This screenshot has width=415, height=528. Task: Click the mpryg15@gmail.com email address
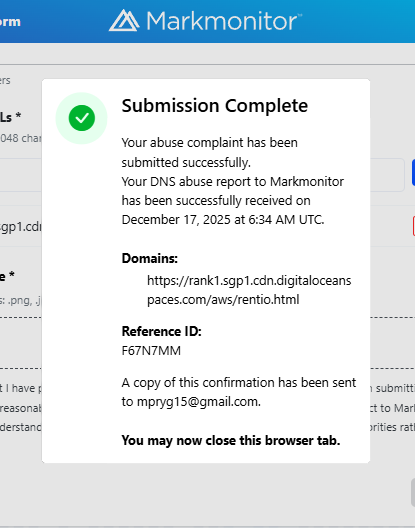point(198,402)
